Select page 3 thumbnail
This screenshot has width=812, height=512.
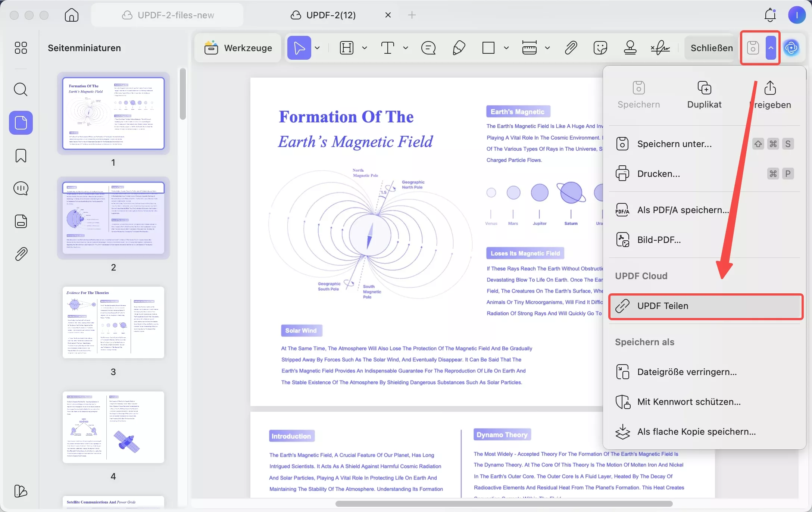click(x=113, y=322)
